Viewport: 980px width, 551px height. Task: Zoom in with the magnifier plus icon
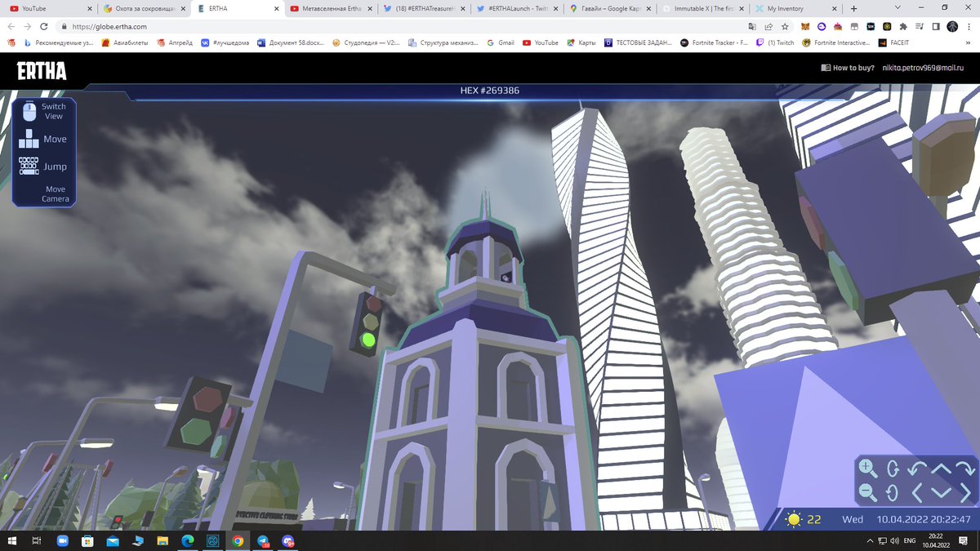coord(868,469)
